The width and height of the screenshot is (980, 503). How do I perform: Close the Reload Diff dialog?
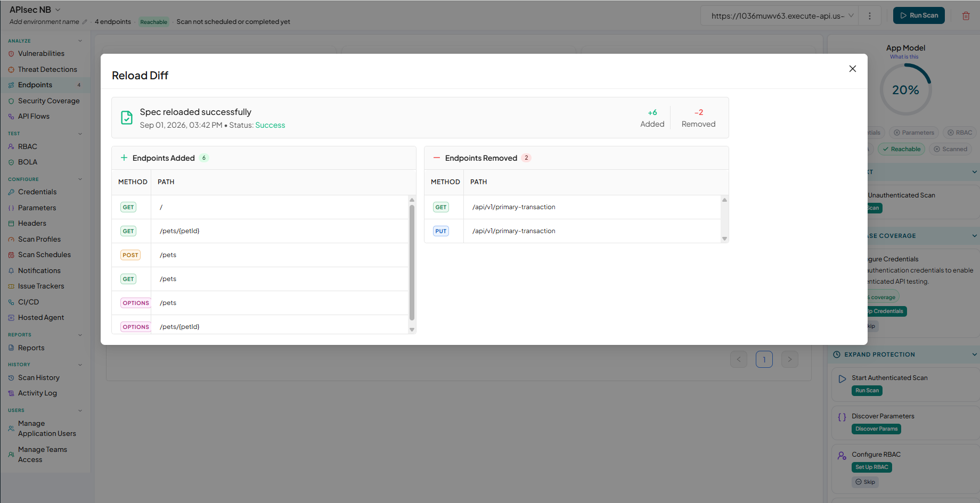pos(853,69)
